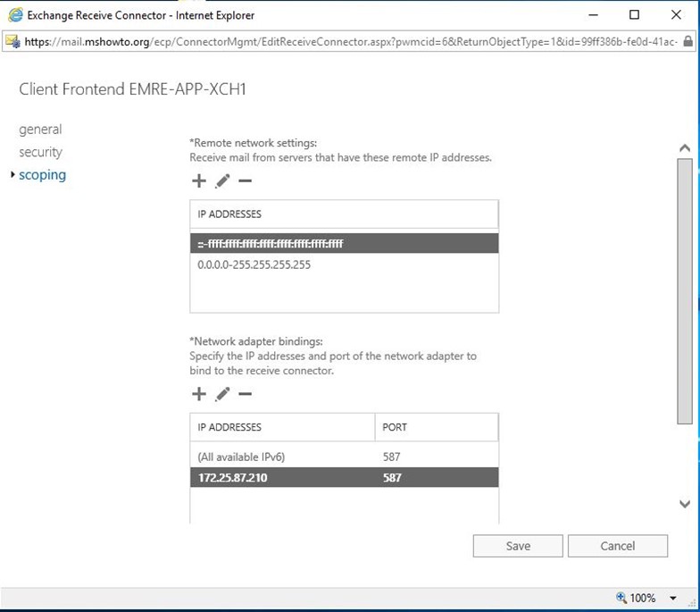Edit selected remote IP address with pencil icon
The width and height of the screenshot is (700, 612).
coord(221,180)
